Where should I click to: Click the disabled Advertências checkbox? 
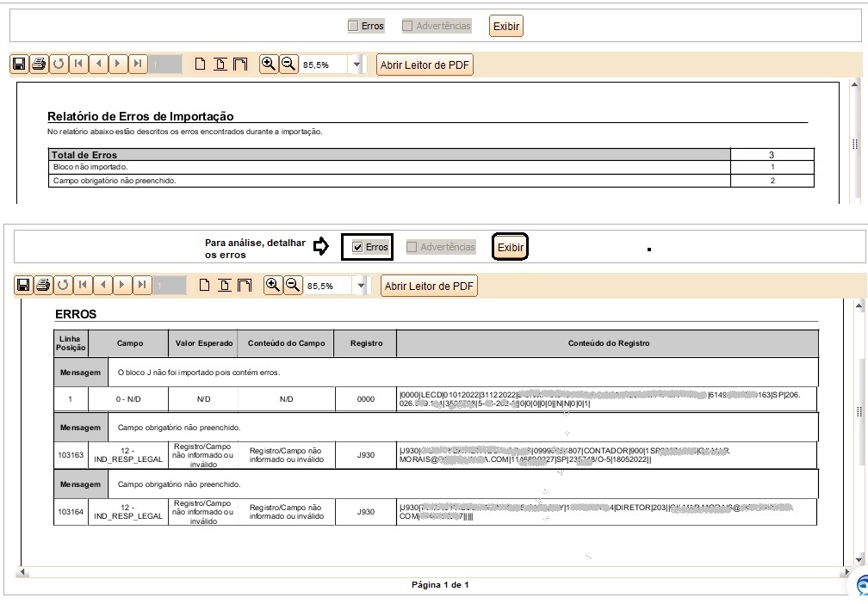(406, 25)
